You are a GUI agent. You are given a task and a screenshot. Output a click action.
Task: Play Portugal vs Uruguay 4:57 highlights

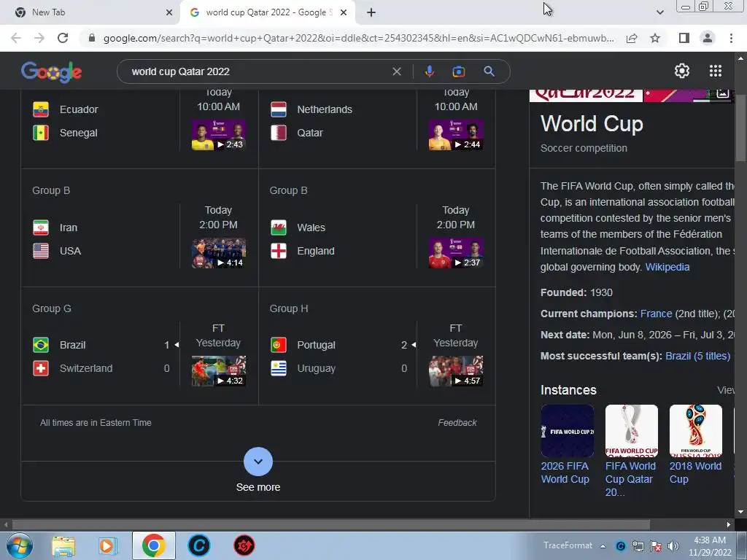(456, 371)
